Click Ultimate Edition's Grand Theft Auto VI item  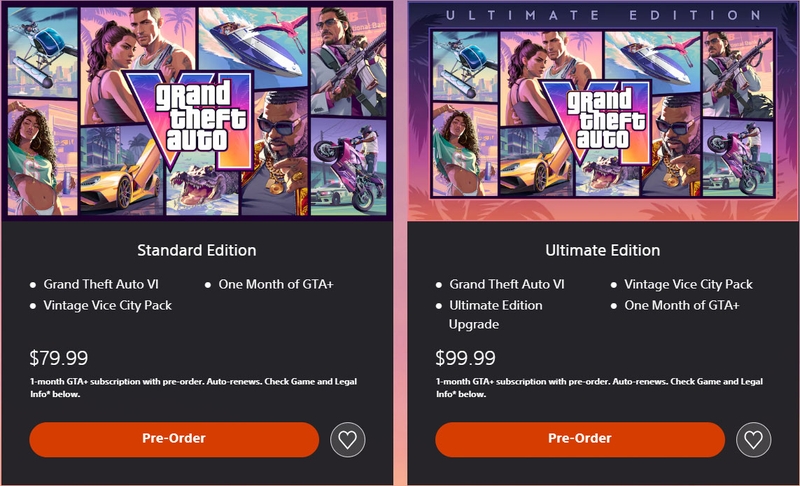pos(507,284)
